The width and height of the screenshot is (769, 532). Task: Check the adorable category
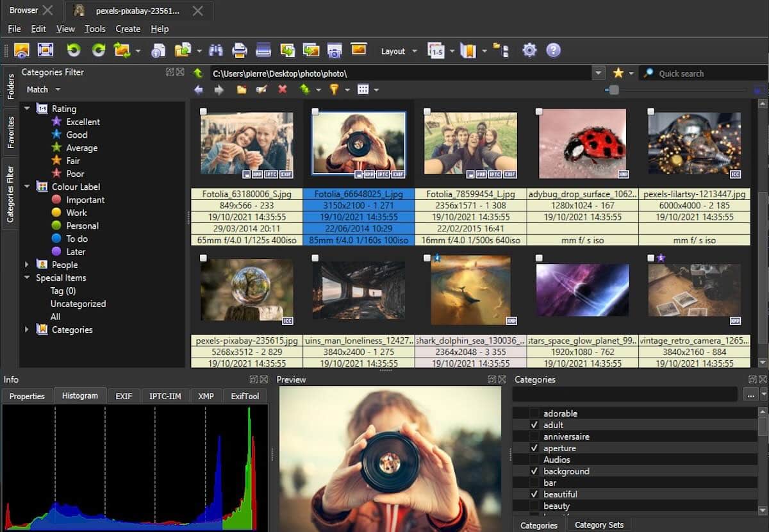click(534, 413)
